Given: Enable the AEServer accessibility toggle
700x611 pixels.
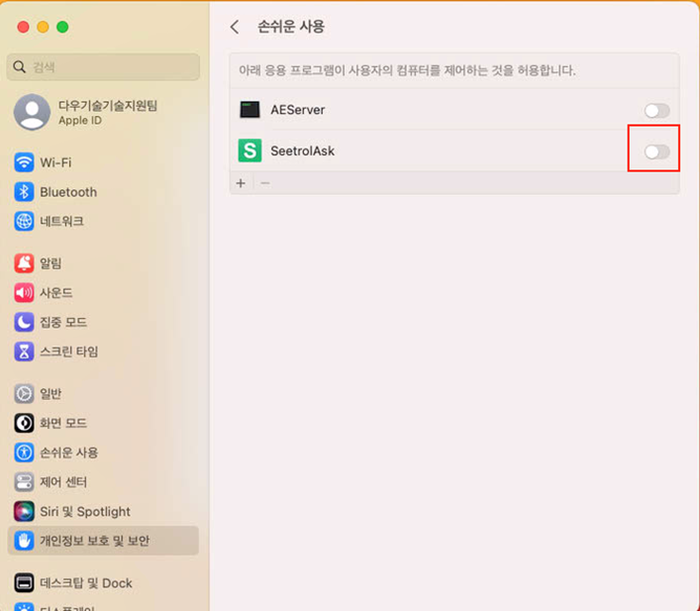Looking at the screenshot, I should point(656,111).
